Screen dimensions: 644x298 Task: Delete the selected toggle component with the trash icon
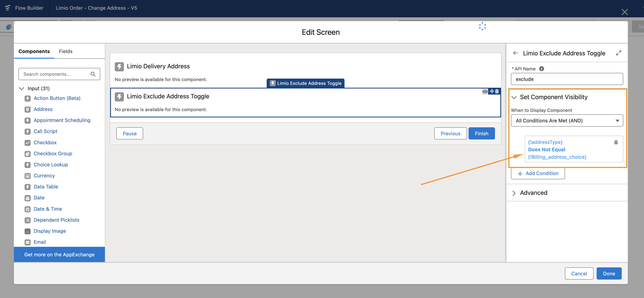click(497, 92)
